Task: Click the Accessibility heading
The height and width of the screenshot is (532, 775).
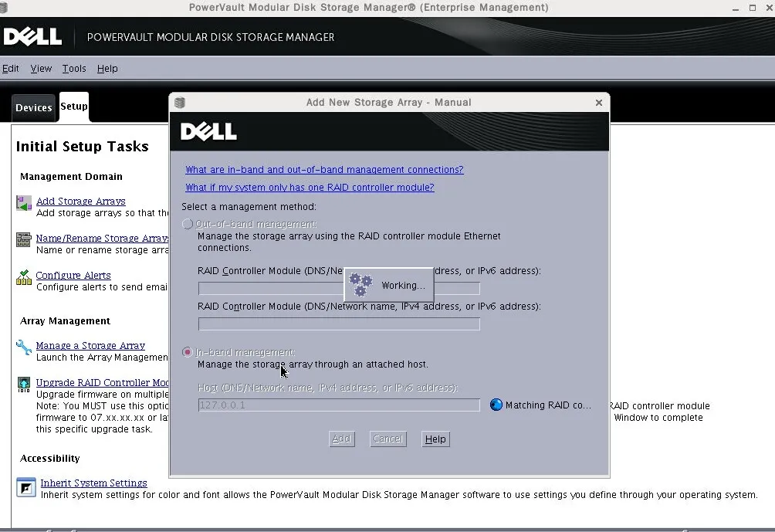Action: (50, 459)
